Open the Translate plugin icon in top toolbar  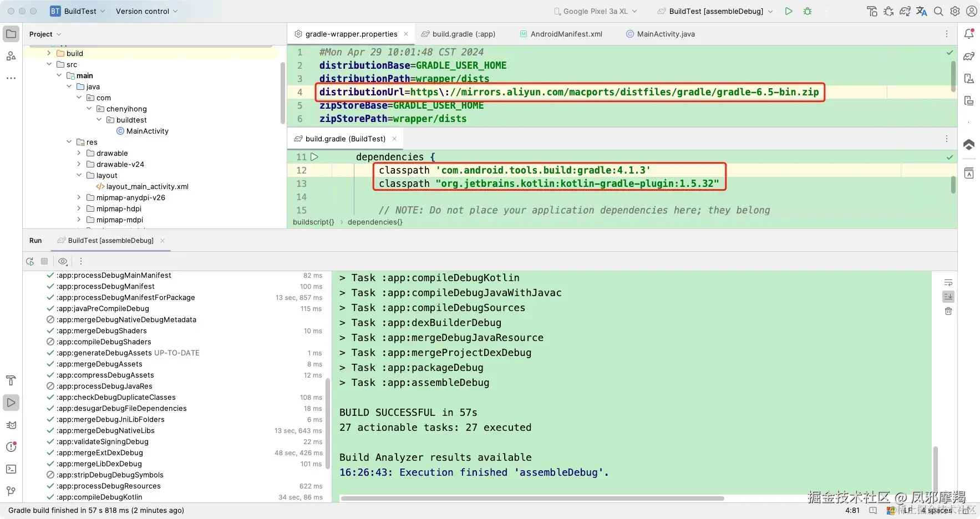(922, 11)
